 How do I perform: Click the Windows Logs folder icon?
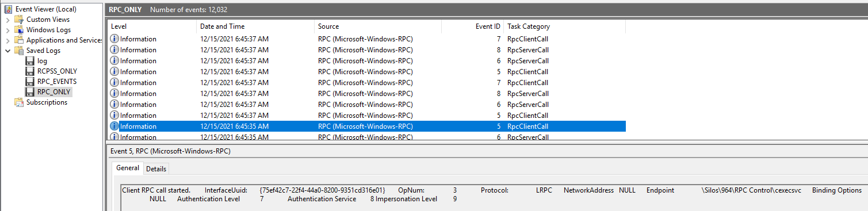(20, 30)
